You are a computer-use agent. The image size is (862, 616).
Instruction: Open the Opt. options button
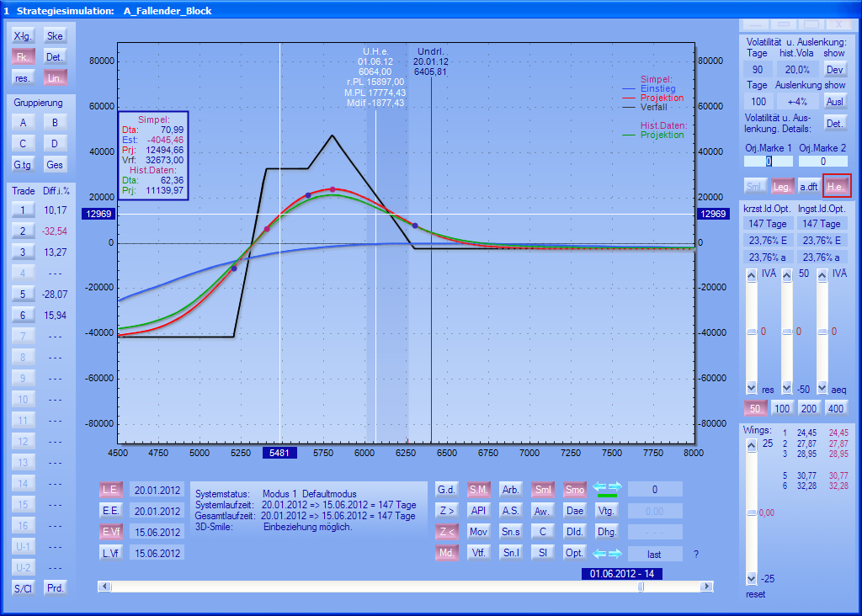574,553
